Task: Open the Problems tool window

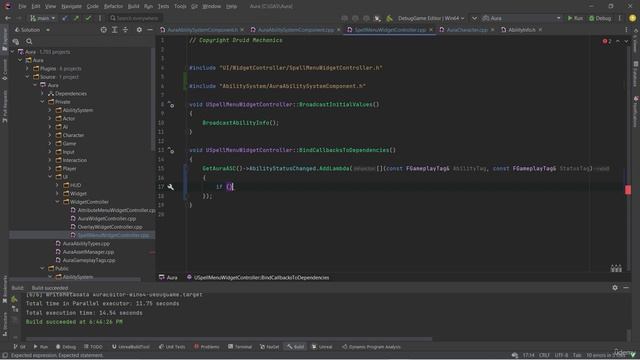Action: point(207,347)
